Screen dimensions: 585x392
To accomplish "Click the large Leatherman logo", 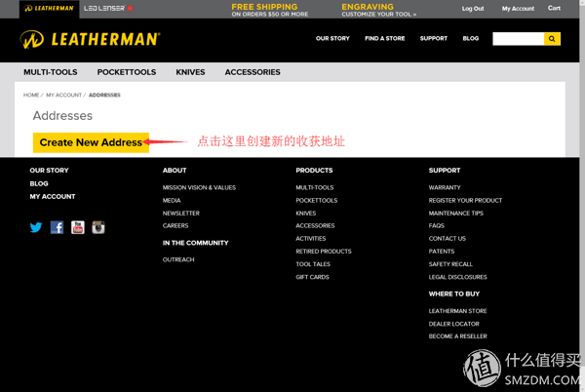I will pos(90,39).
